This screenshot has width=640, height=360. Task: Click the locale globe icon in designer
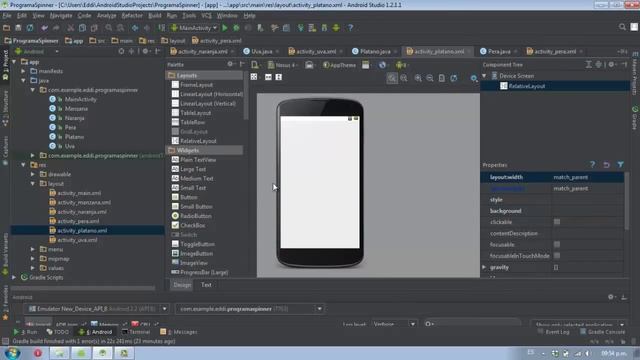tap(382, 65)
